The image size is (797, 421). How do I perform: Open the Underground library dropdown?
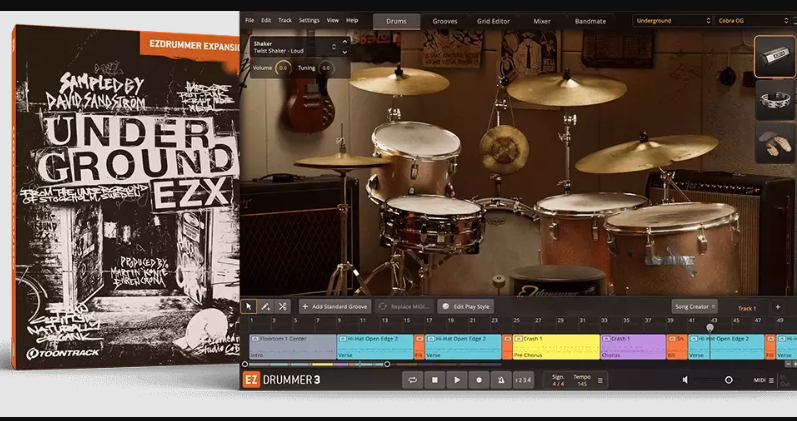672,21
